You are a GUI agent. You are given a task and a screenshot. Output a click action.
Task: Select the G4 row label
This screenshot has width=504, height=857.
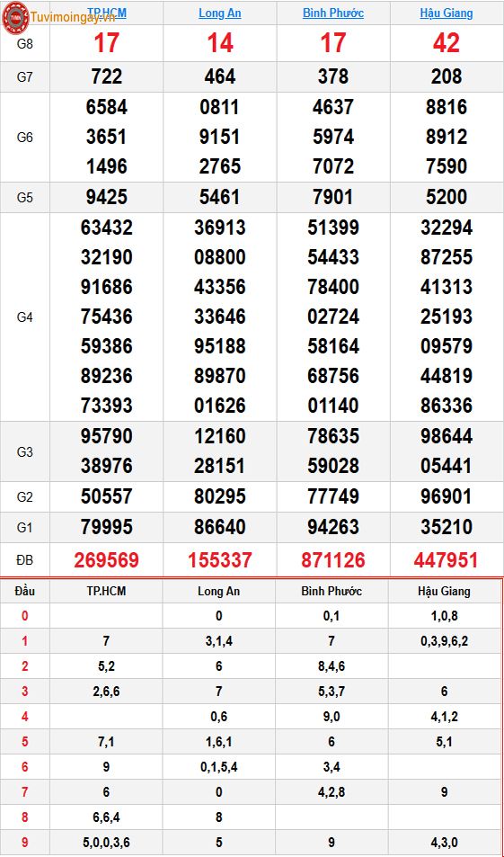pos(25,317)
